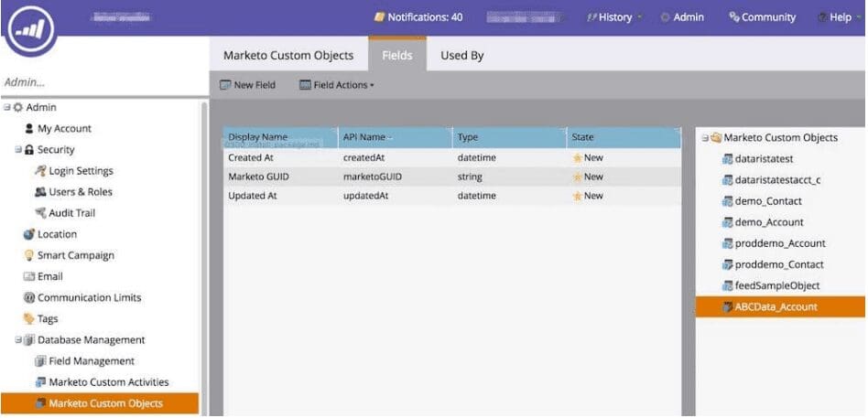Click the New star icon for Updated At

[x=578, y=196]
